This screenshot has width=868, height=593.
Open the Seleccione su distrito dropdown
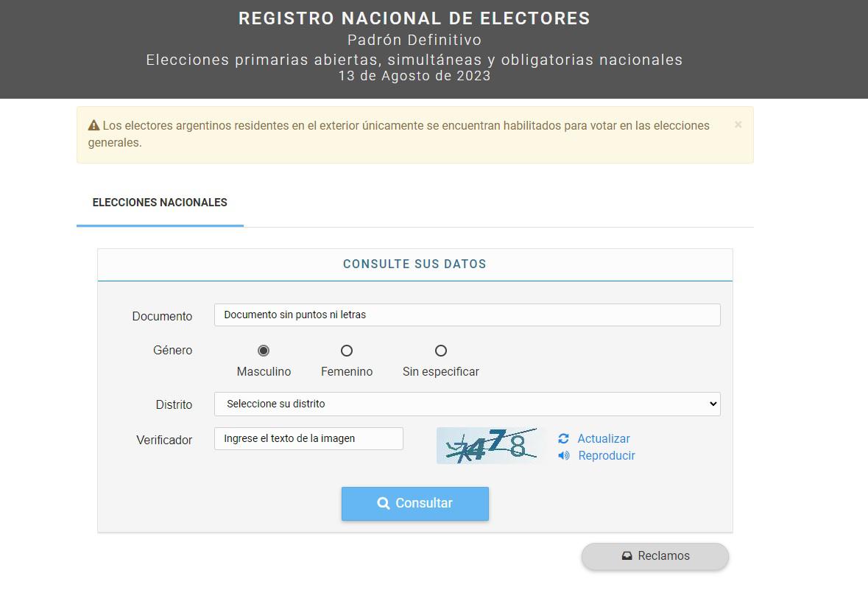click(x=467, y=404)
